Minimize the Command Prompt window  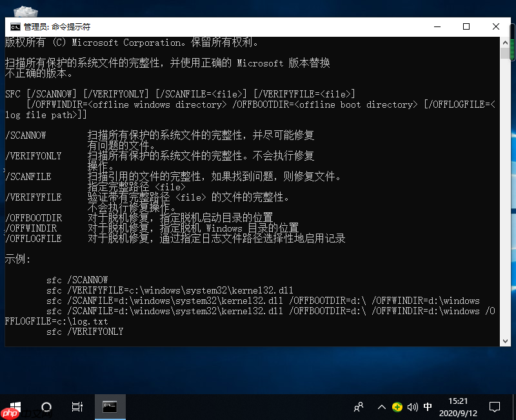point(437,26)
